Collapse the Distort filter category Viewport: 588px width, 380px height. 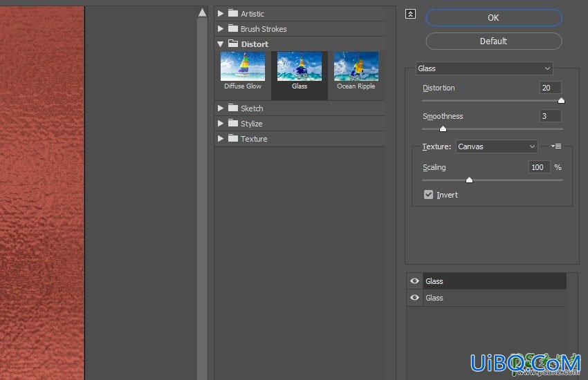[221, 44]
